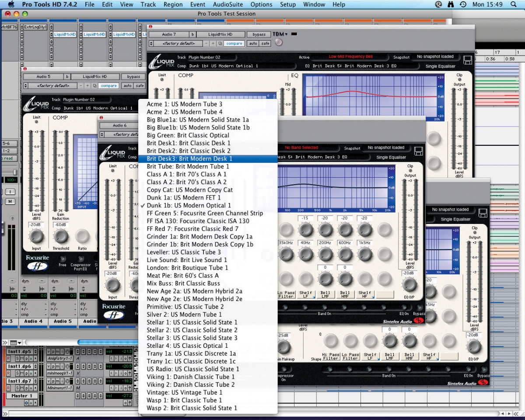This screenshot has width=525, height=420.
Task: Click the round target icon in Audio 7 plug-in header
Action: click(x=278, y=43)
